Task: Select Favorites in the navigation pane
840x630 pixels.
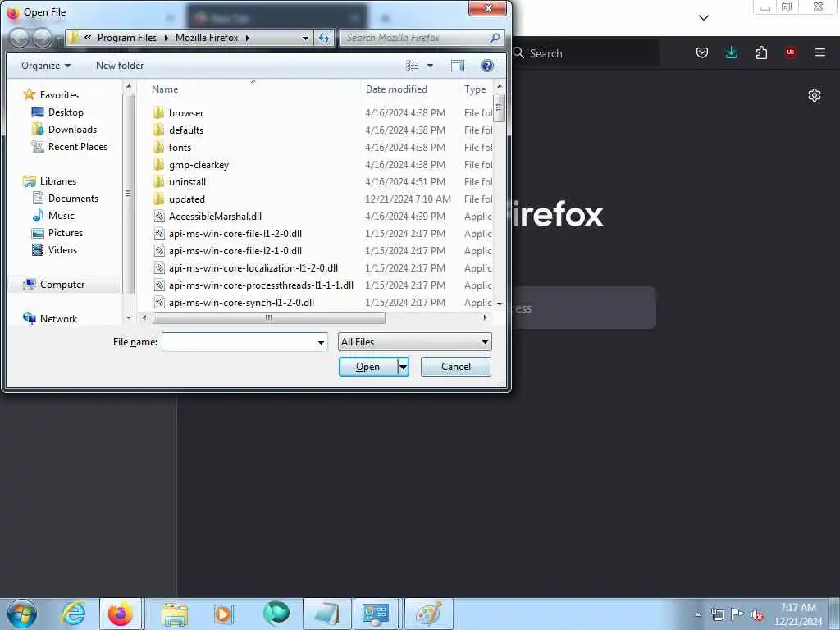Action: pyautogui.click(x=59, y=95)
